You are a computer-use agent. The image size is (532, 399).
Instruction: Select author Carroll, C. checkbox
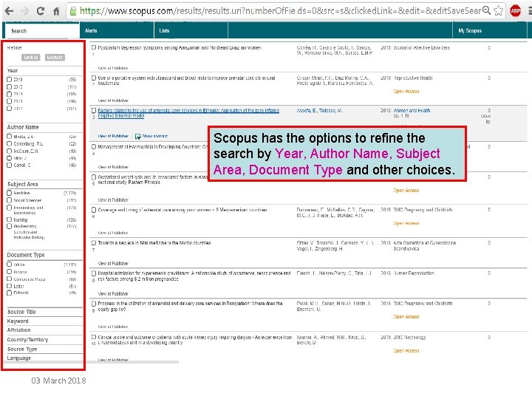pos(10,166)
